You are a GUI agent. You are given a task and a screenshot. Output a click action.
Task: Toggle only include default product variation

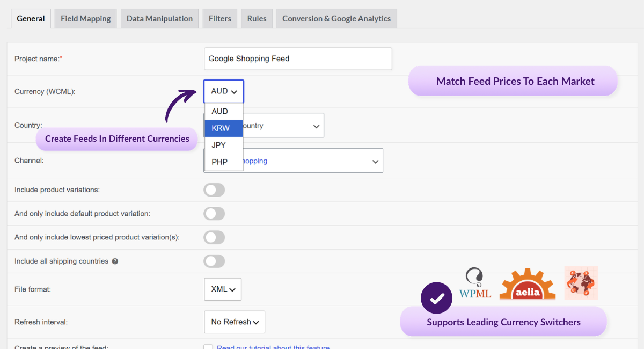coord(214,214)
